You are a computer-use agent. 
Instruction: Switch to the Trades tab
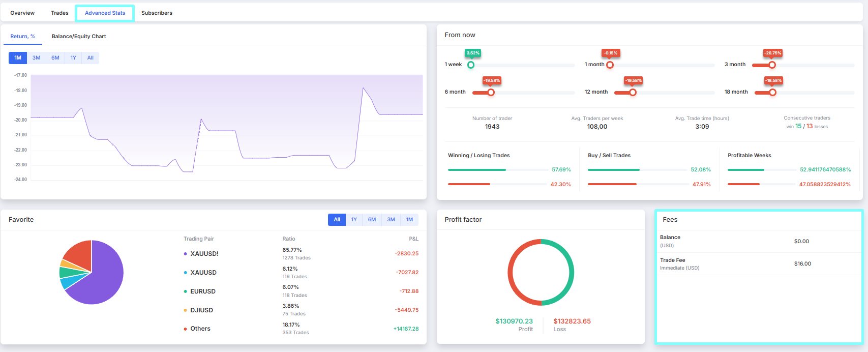[59, 13]
